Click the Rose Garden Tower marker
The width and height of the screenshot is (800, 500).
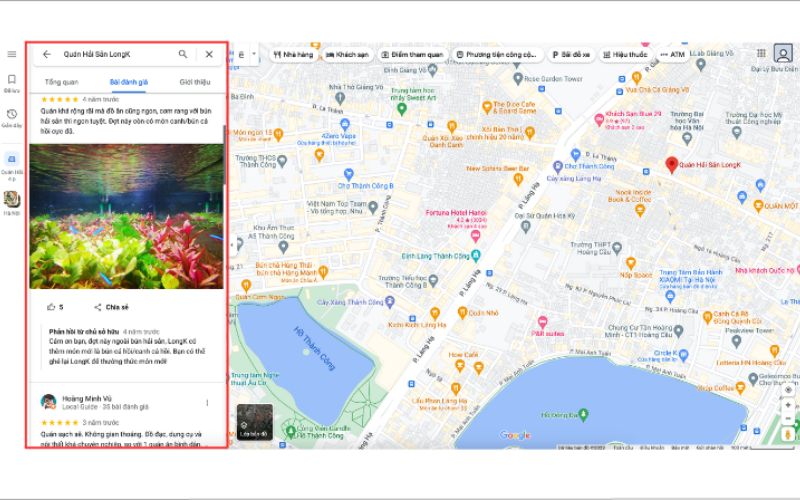tap(518, 79)
